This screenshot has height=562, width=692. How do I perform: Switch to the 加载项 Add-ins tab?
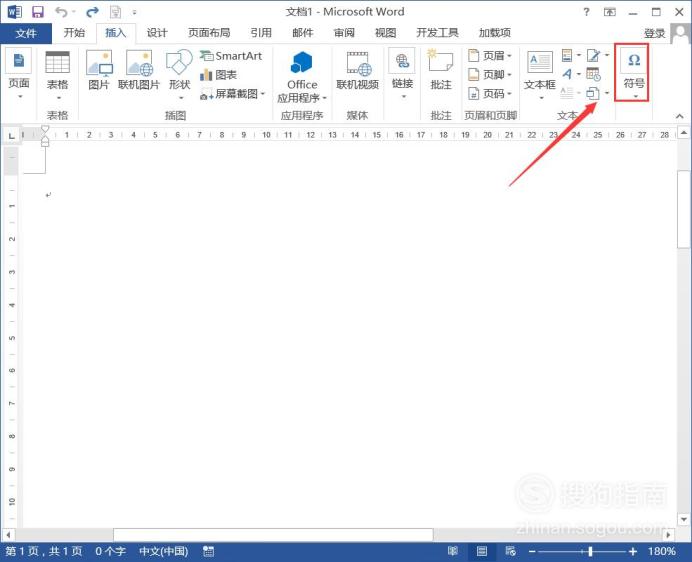point(495,33)
